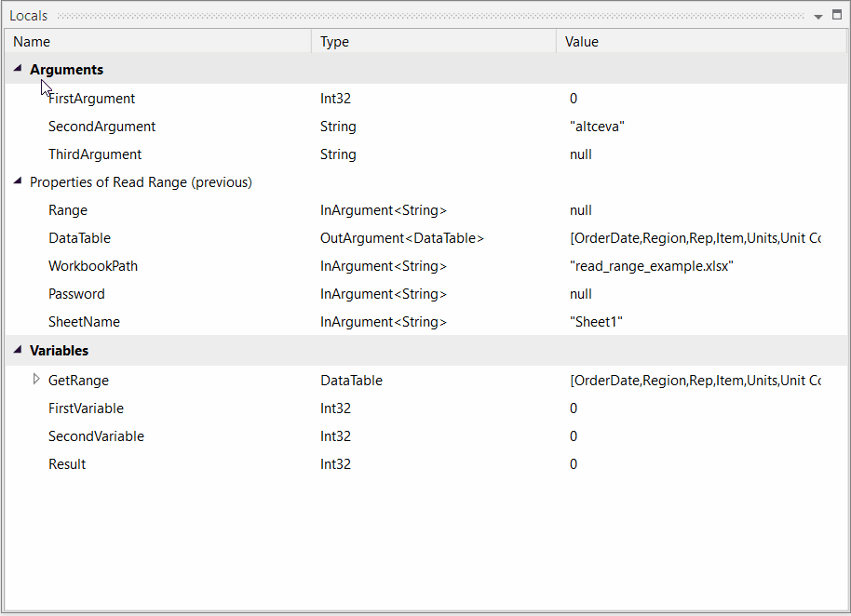This screenshot has height=616, width=851.
Task: Expand the GetRange DataTable variable
Action: [35, 379]
